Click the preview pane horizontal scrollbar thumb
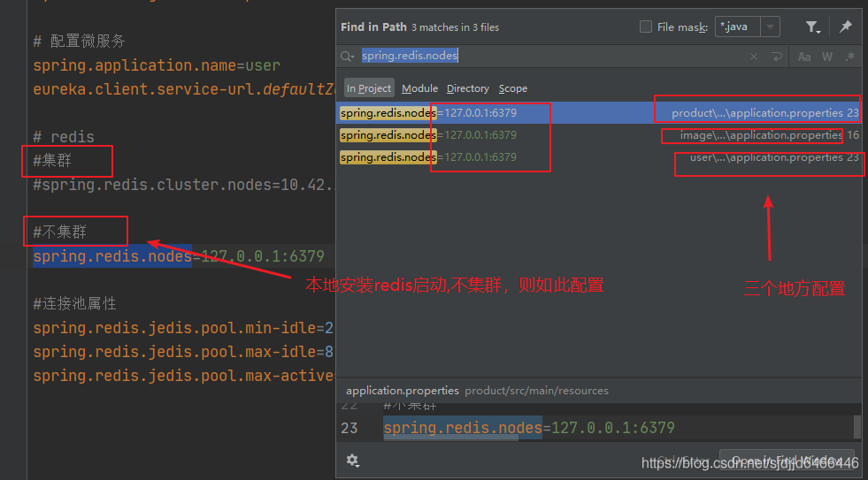This screenshot has height=480, width=868. pos(451,438)
